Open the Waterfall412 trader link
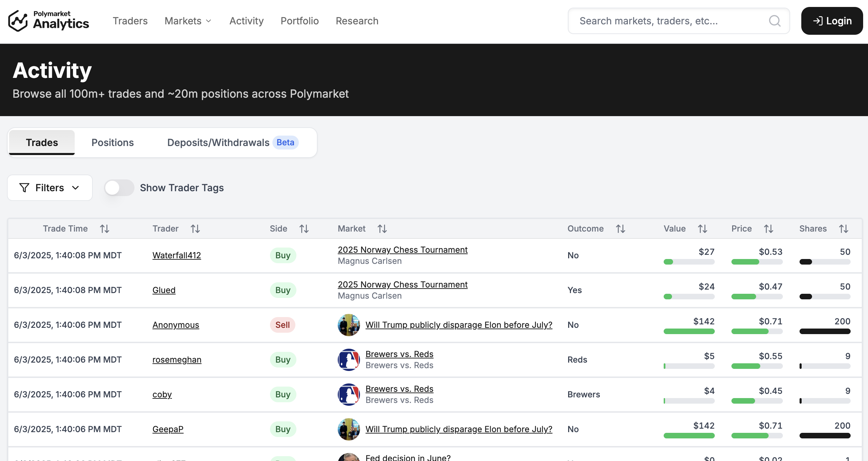Screen dimensions: 868x461 point(177,255)
